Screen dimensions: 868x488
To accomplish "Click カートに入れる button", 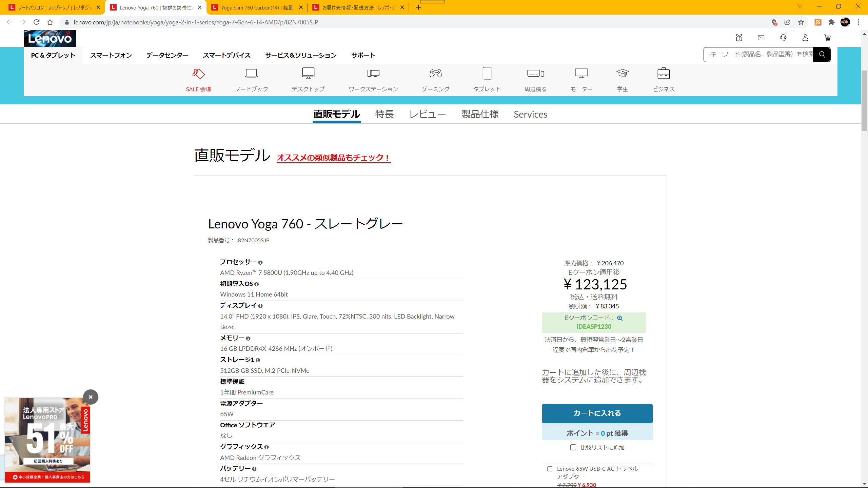I will 597,413.
